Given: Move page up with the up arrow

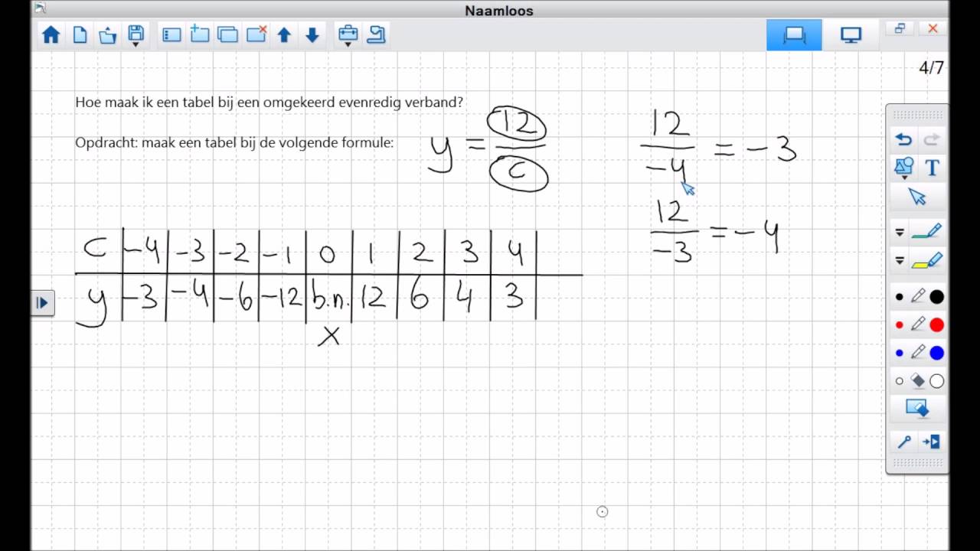Looking at the screenshot, I should (284, 34).
